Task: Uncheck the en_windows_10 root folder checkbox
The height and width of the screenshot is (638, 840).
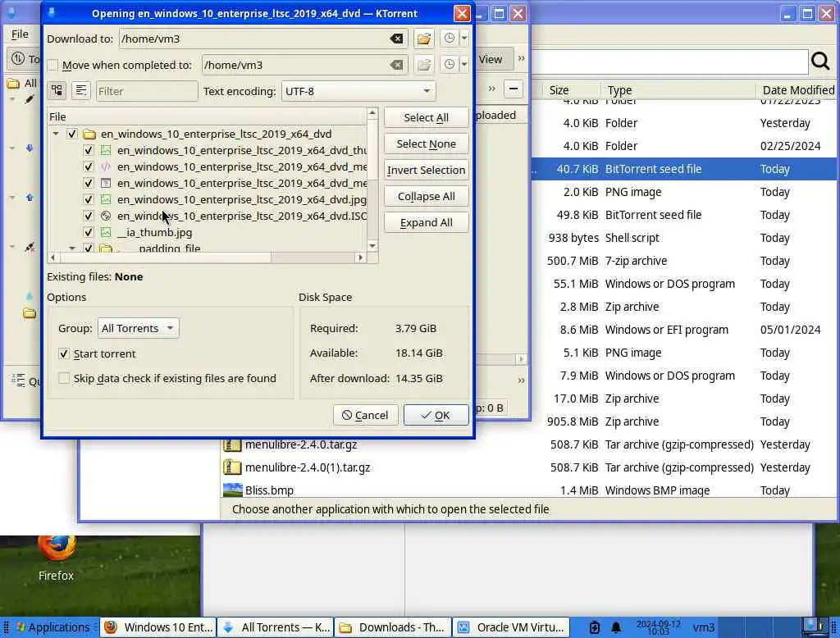Action: 72,134
